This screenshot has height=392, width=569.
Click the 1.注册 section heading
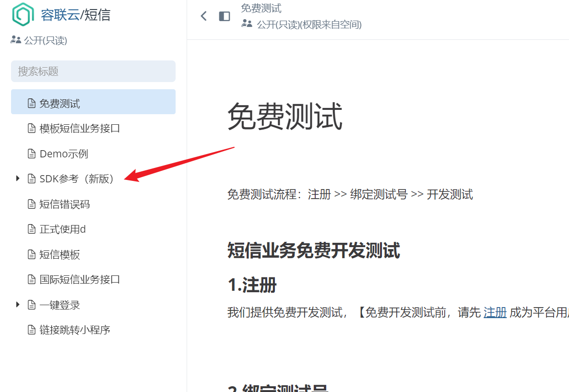[x=252, y=285]
